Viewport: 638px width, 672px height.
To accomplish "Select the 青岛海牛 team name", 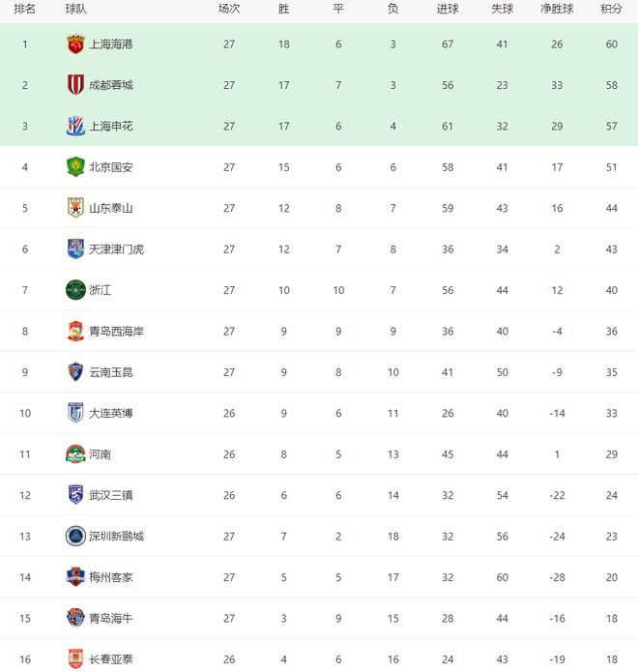I will [x=110, y=619].
